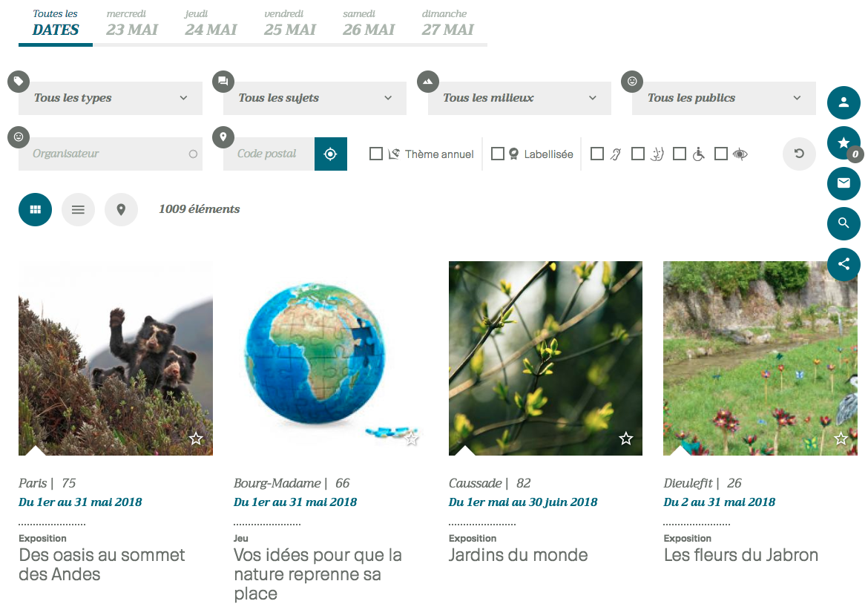Viewport: 868px width, 604px height.
Task: Click the Du 2 au 31 mai 2018 date
Action: point(720,502)
